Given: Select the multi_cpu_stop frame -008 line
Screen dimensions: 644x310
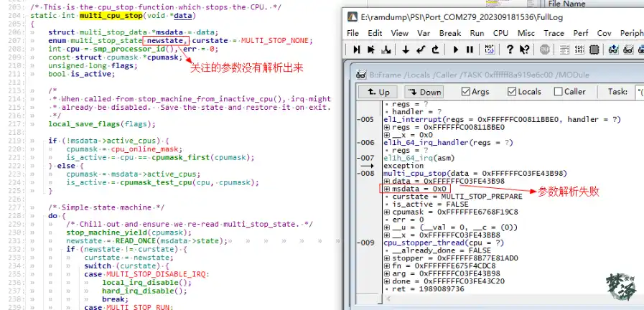Looking at the screenshot, I should (475, 173).
